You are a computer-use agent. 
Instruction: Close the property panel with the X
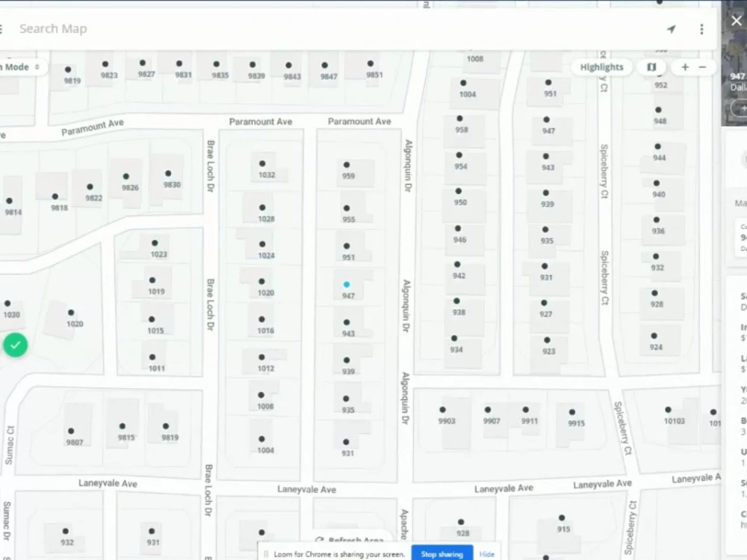[737, 21]
